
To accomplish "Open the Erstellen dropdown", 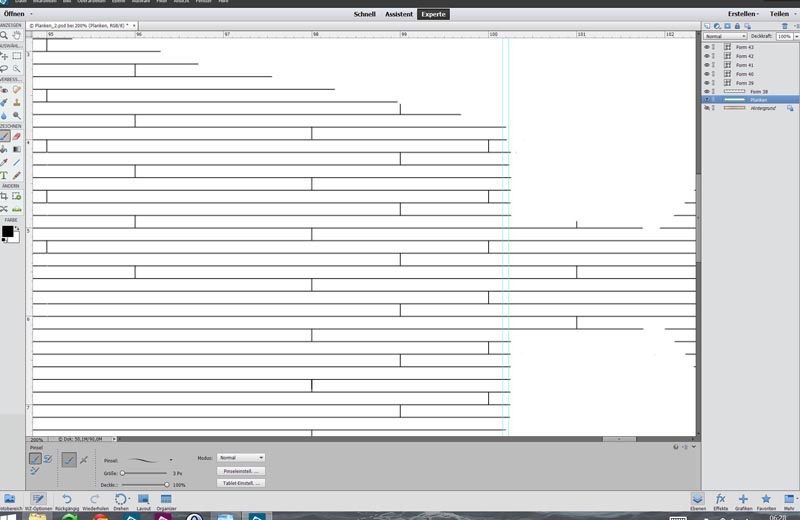I will [743, 14].
